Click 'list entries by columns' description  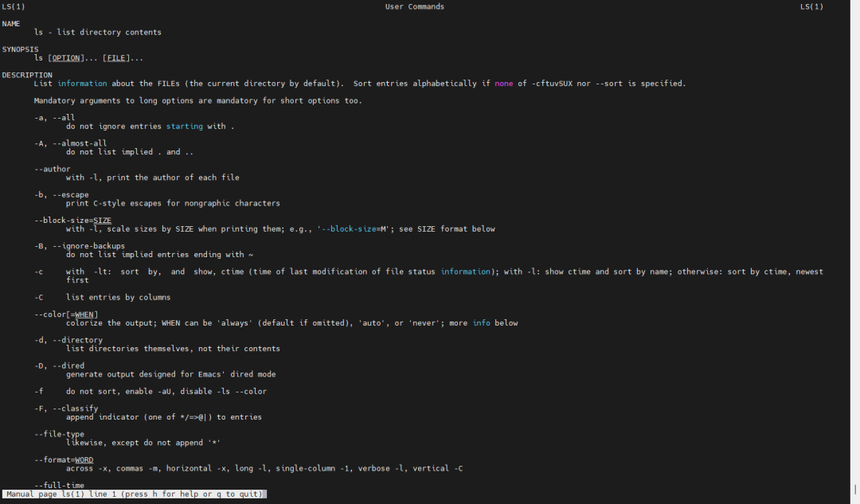[x=119, y=297]
